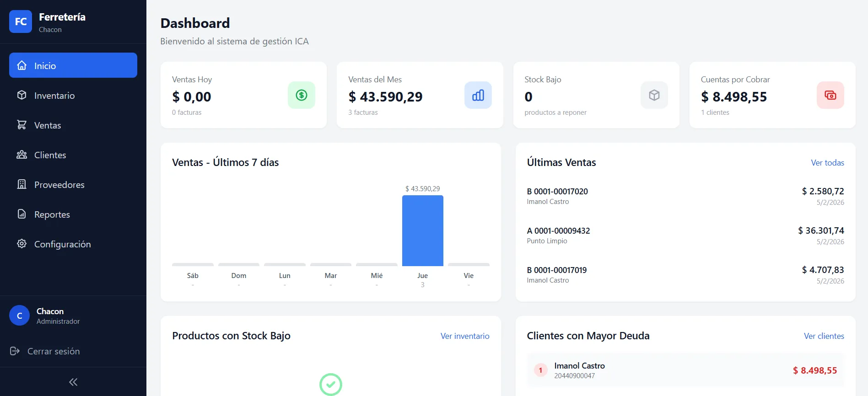
Task: Open the Reportes section
Action: [52, 214]
